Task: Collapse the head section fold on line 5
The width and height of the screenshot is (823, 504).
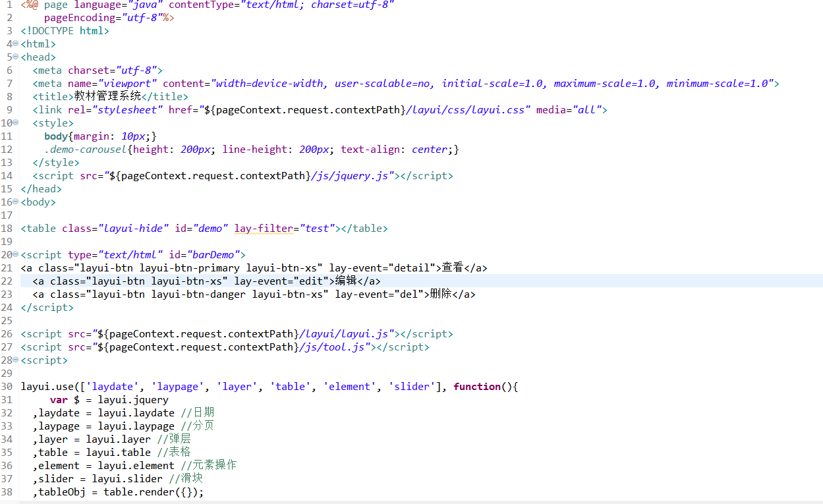Action: click(x=15, y=57)
